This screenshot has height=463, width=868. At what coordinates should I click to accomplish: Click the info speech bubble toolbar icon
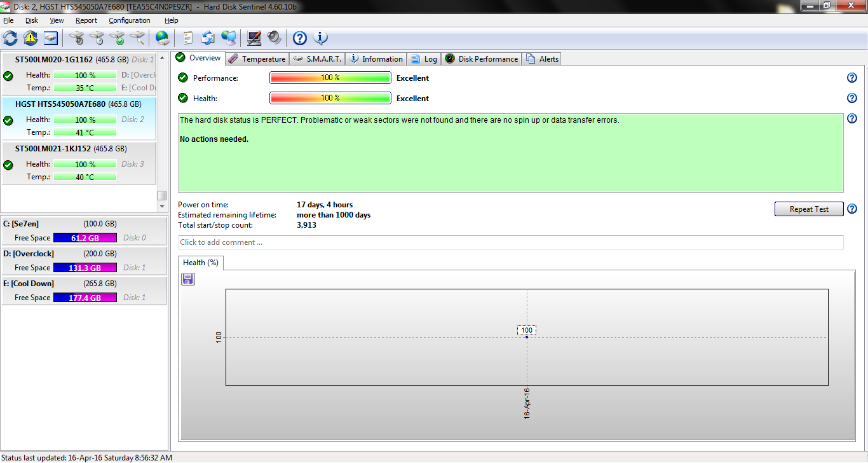coord(321,38)
